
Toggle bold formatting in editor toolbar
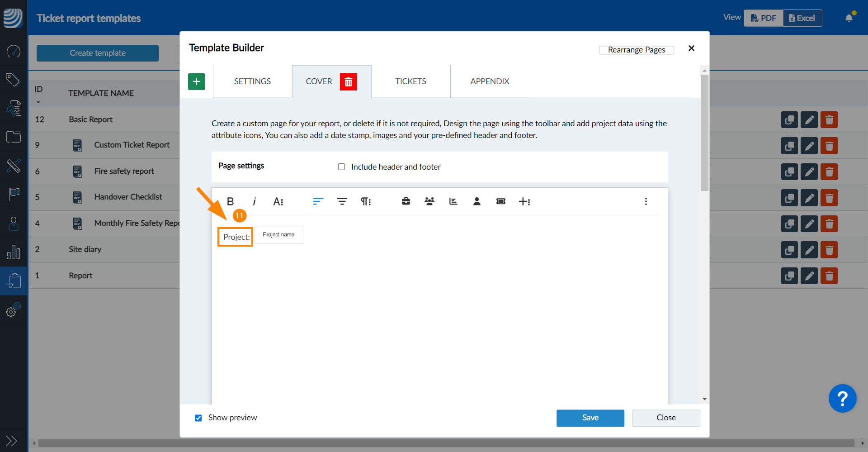point(230,201)
